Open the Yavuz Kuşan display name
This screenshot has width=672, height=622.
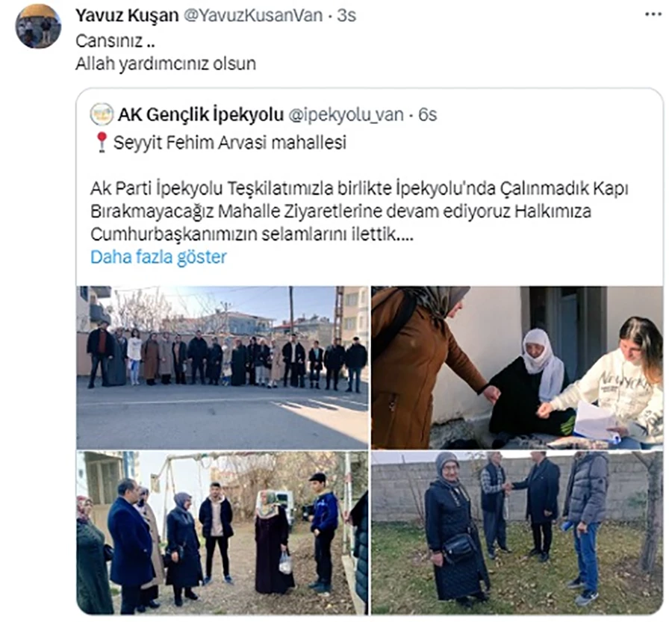click(x=127, y=16)
